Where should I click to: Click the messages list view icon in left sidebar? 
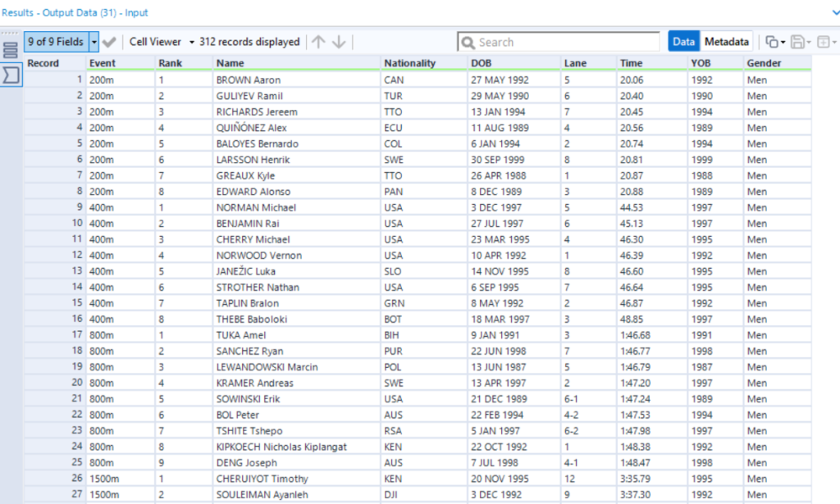(10, 50)
